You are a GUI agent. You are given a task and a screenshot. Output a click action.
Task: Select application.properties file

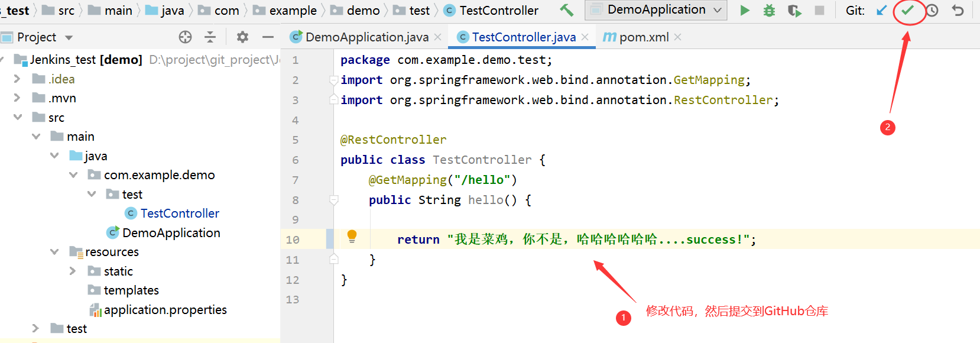coord(166,309)
